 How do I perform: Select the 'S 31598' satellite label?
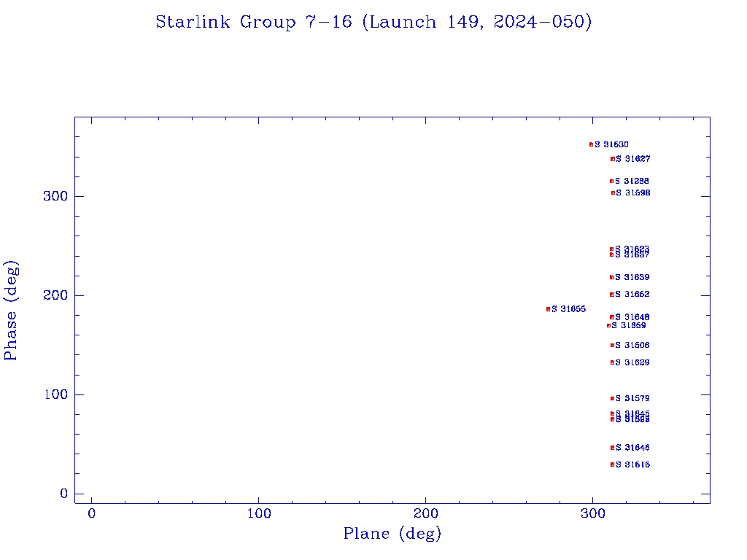coord(633,192)
